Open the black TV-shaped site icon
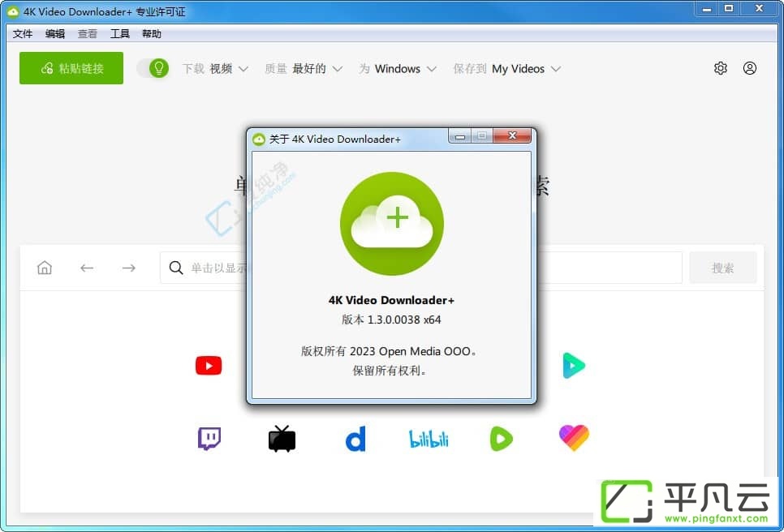Viewport: 784px width, 532px height. point(282,439)
